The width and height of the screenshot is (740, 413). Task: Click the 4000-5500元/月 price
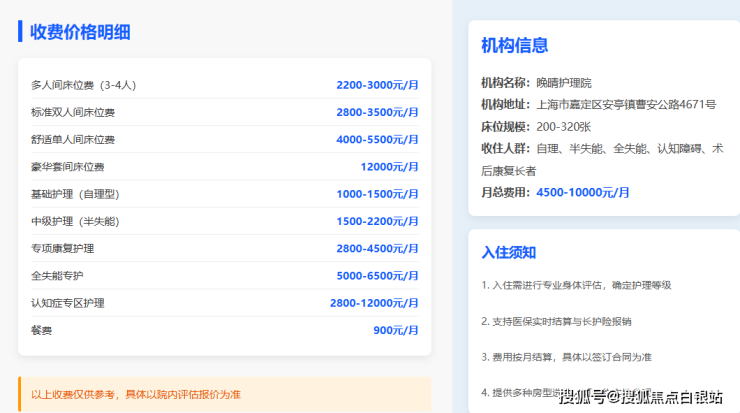377,140
